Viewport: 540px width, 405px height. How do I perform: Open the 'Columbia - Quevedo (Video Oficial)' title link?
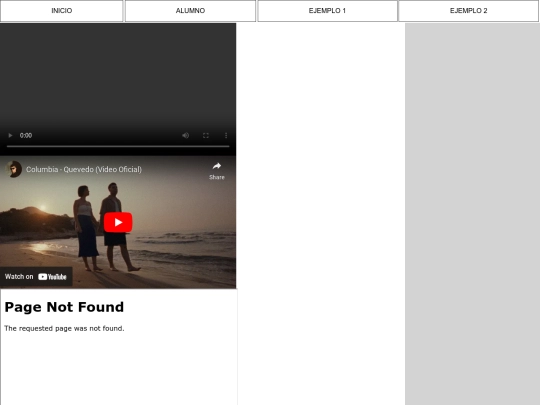84,169
